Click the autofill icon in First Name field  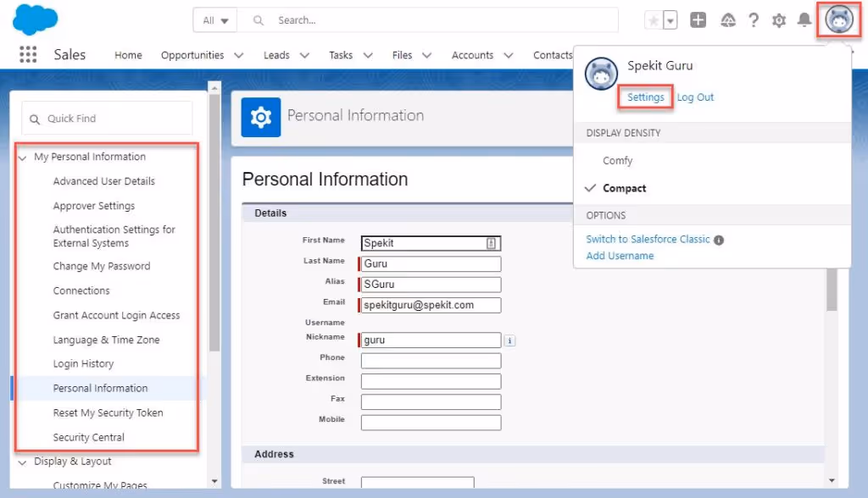[491, 243]
